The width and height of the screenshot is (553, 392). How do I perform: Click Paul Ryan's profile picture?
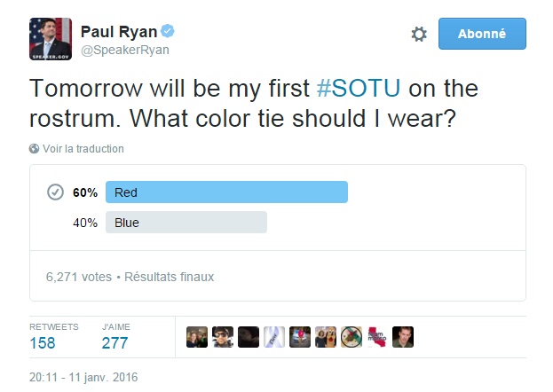[x=51, y=39]
